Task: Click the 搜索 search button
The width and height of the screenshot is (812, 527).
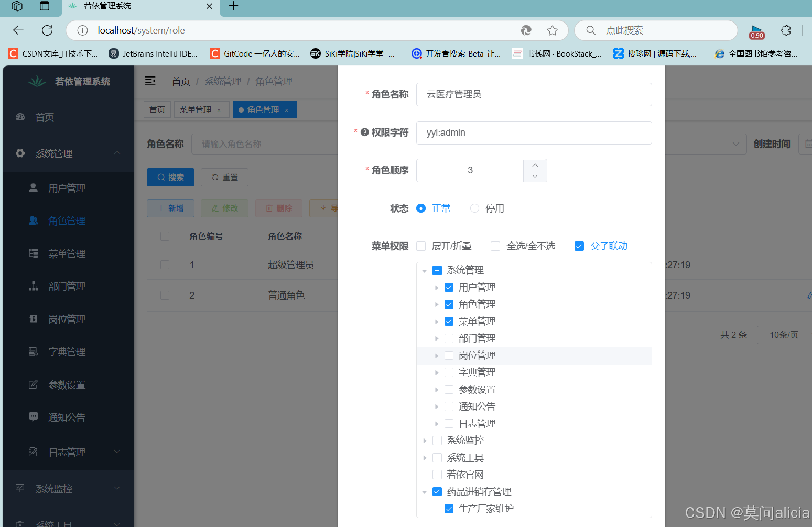Action: pos(170,177)
